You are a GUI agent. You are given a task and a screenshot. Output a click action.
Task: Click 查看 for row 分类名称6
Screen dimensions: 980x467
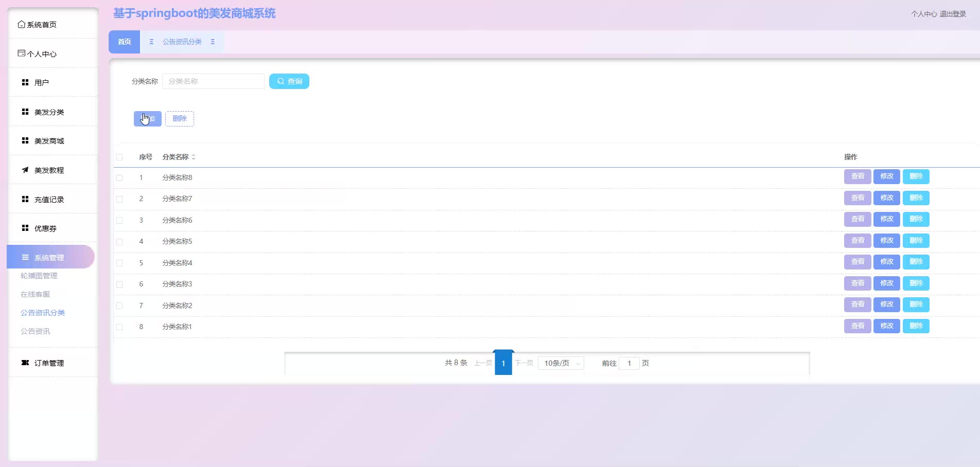coord(857,219)
